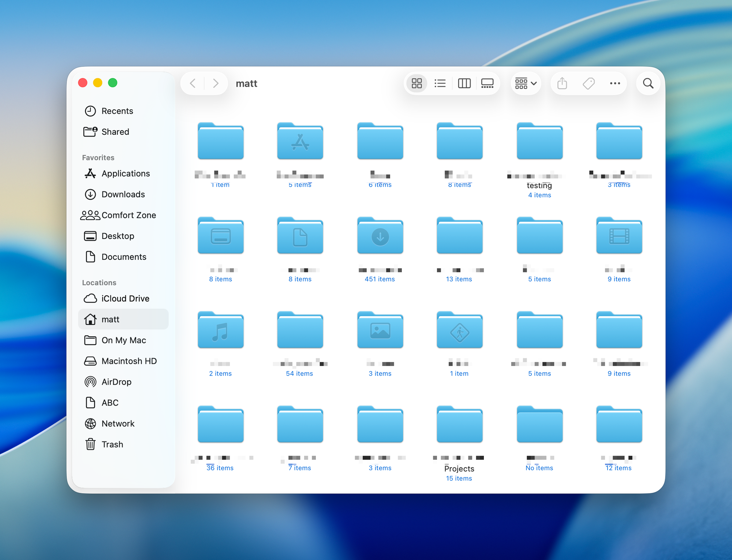
Task: Switch to list view
Action: [440, 83]
